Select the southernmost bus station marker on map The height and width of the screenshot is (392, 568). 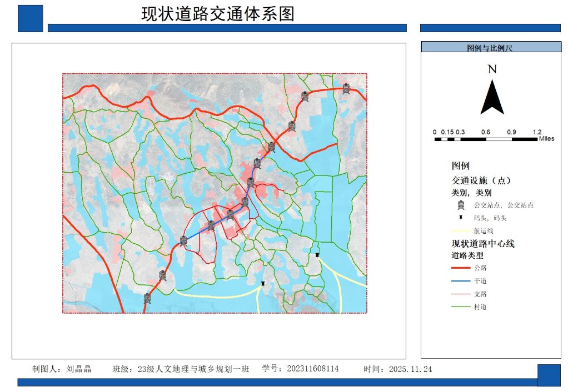pyautogui.click(x=147, y=298)
